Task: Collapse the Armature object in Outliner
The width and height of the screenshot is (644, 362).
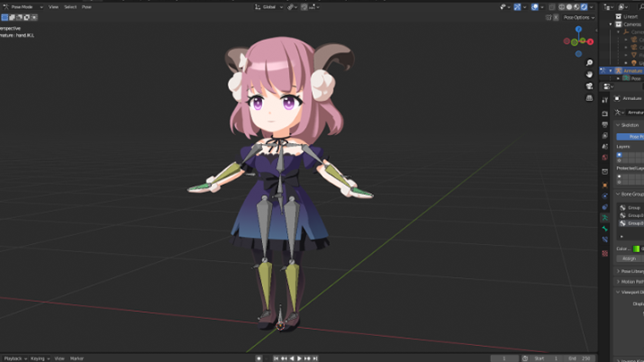Action: coord(611,71)
